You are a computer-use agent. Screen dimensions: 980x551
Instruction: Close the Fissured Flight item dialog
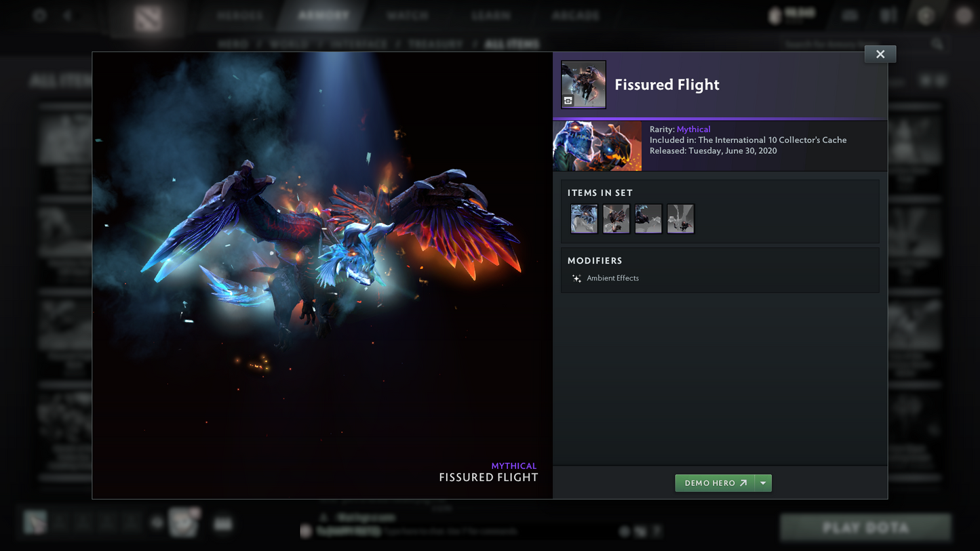coord(880,54)
